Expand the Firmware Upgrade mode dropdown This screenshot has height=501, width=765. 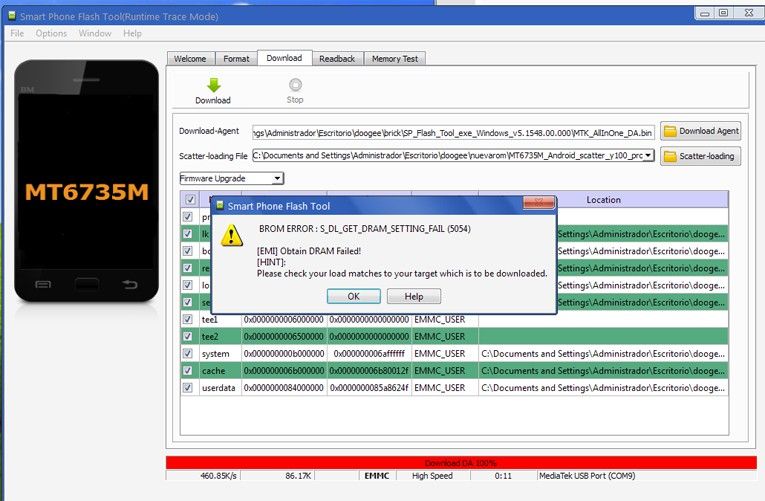[277, 179]
